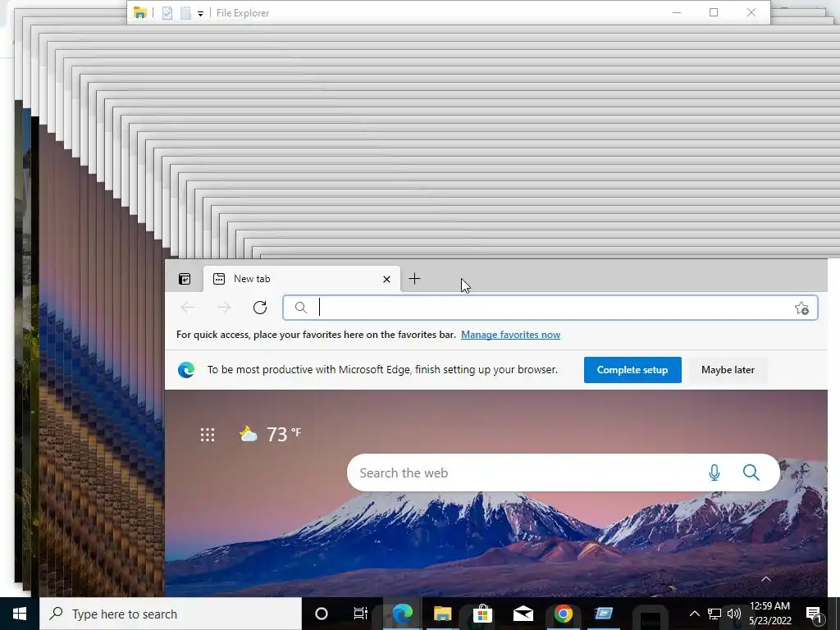Open the blue window app on taskbar
The image size is (840, 630).
603,614
